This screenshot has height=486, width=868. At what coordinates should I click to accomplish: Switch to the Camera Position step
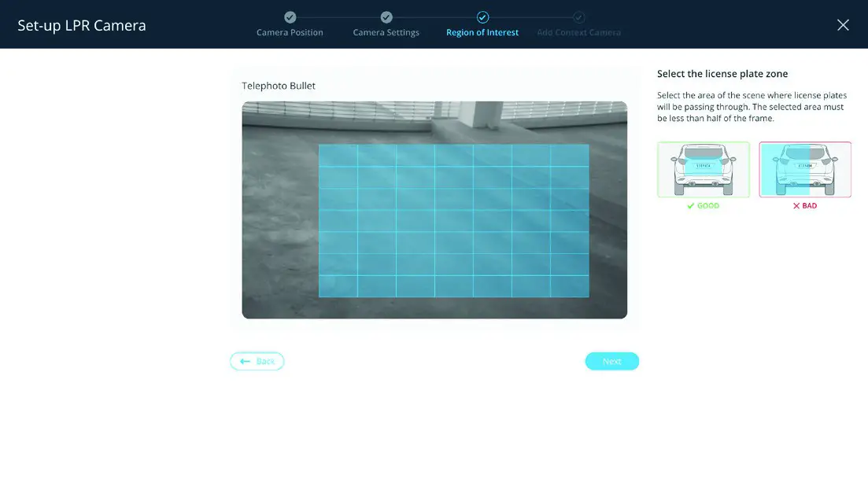[290, 32]
